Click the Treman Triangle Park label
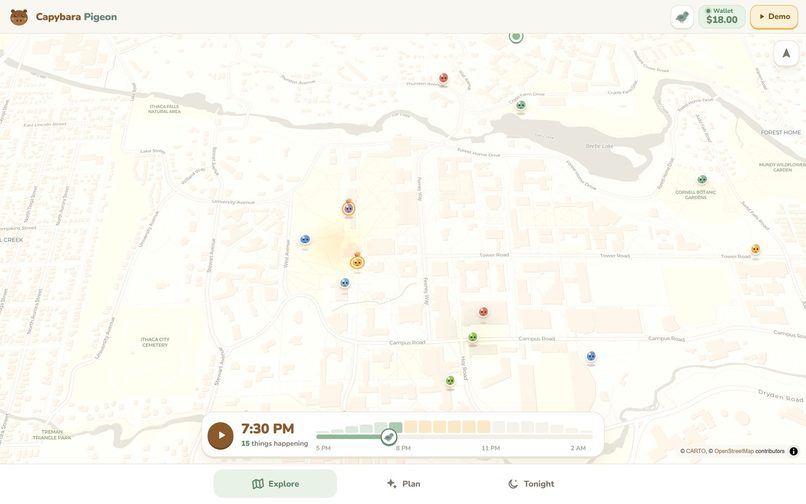 pyautogui.click(x=52, y=435)
